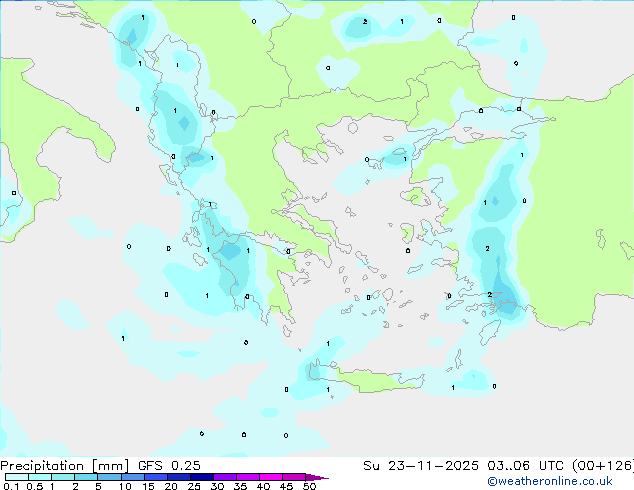Select the '45' legend scale label

(x=286, y=486)
